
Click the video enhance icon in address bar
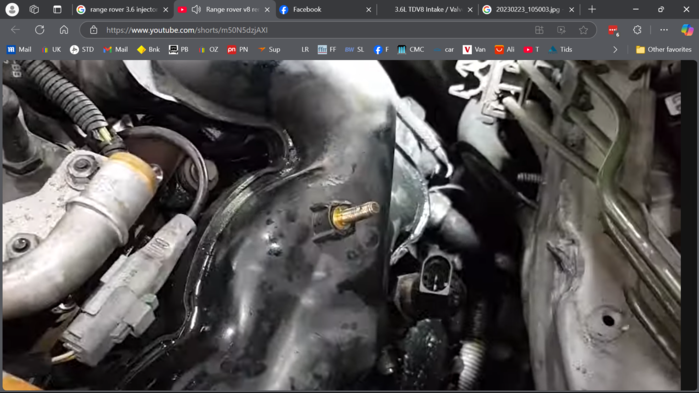click(561, 30)
